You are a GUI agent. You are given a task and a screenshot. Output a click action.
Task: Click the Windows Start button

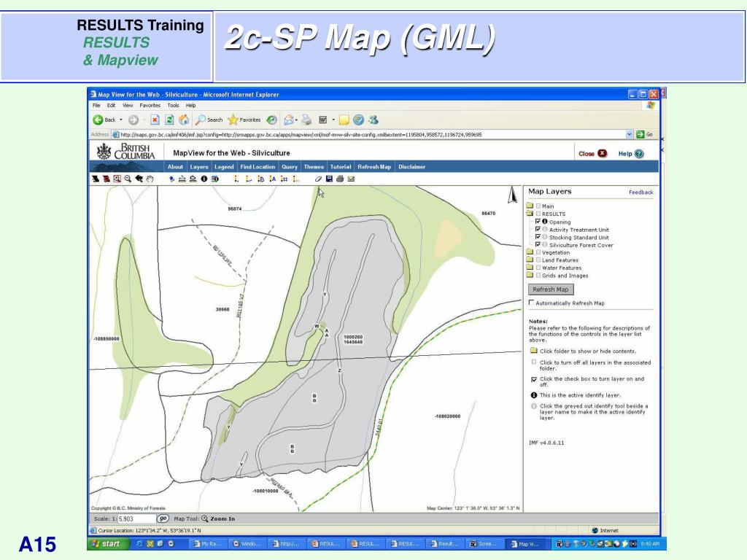tap(108, 544)
